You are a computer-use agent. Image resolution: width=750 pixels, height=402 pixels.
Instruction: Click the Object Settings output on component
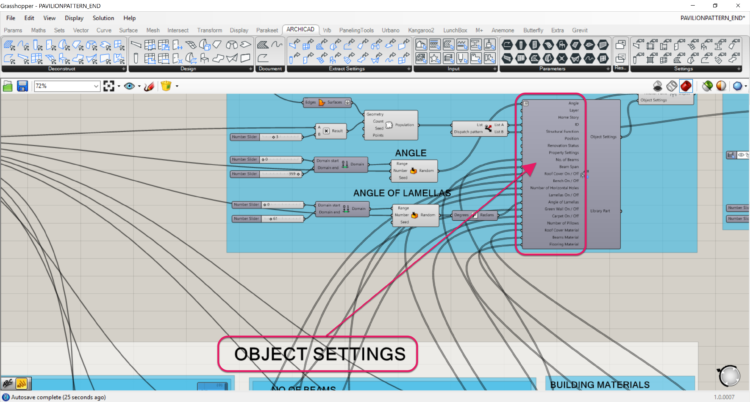[603, 136]
